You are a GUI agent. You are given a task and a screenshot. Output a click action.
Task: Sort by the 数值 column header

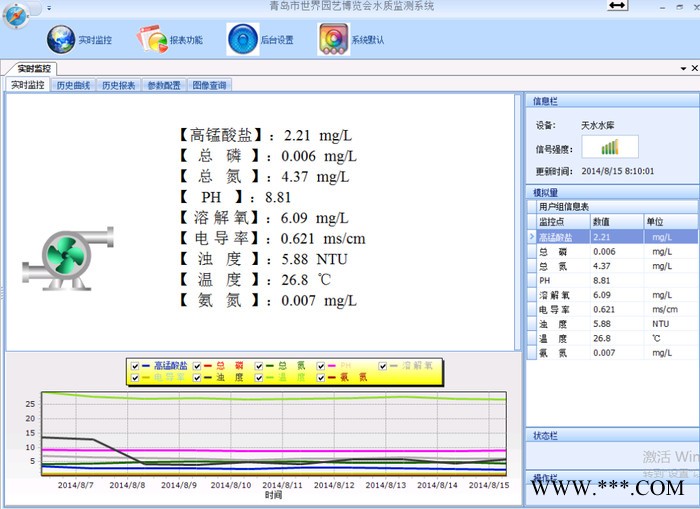point(617,221)
